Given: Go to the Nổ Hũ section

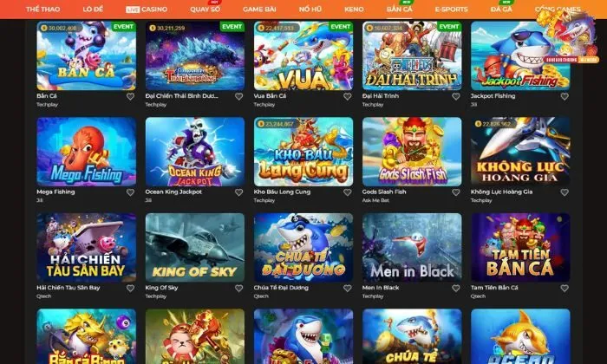Looking at the screenshot, I should pyautogui.click(x=310, y=9).
